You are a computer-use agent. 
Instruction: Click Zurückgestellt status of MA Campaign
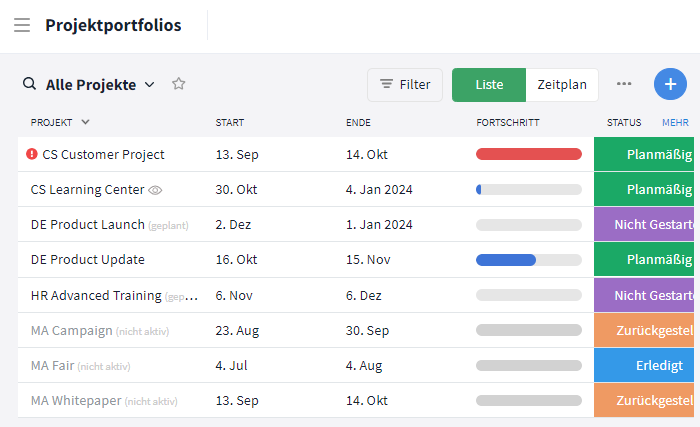[646, 330]
